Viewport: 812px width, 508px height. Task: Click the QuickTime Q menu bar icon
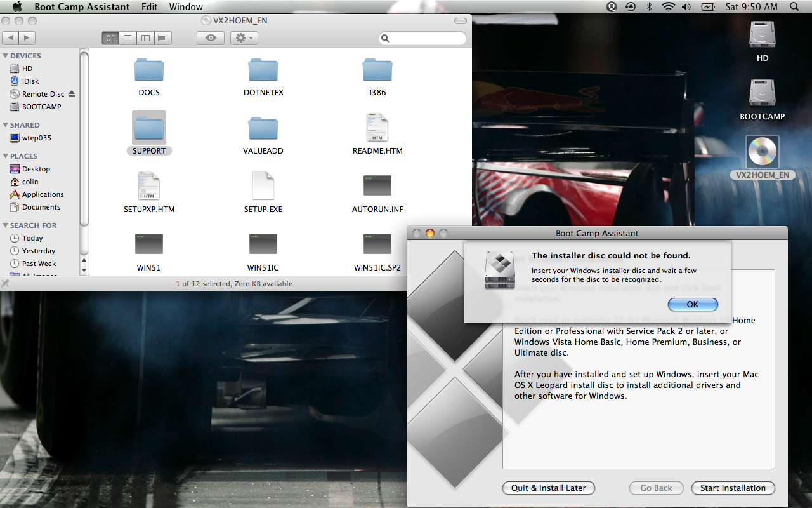pos(612,7)
